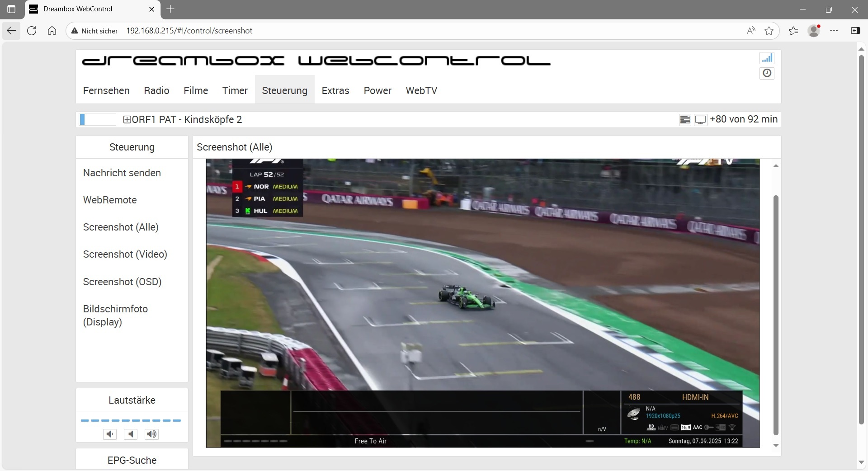
Task: Click the TV stream monitor icon
Action: [700, 120]
